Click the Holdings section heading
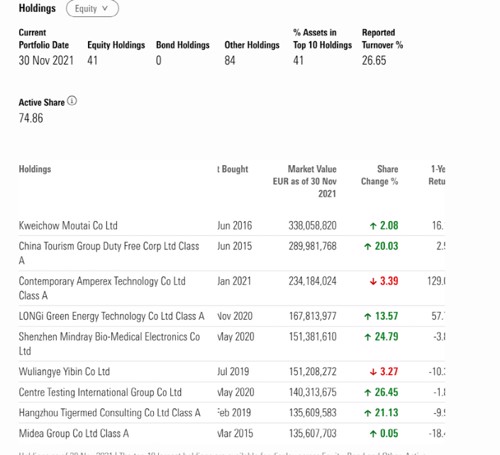Image resolution: width=500 pixels, height=455 pixels. (x=37, y=8)
